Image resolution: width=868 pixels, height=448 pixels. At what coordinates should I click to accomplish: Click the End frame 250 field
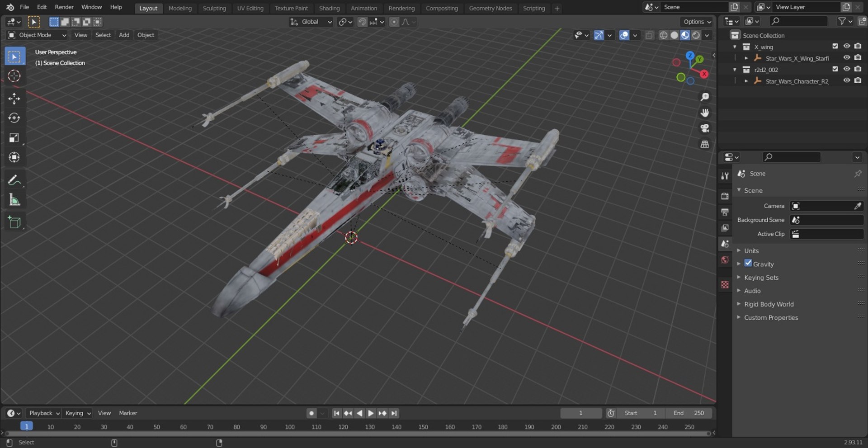[689, 413]
